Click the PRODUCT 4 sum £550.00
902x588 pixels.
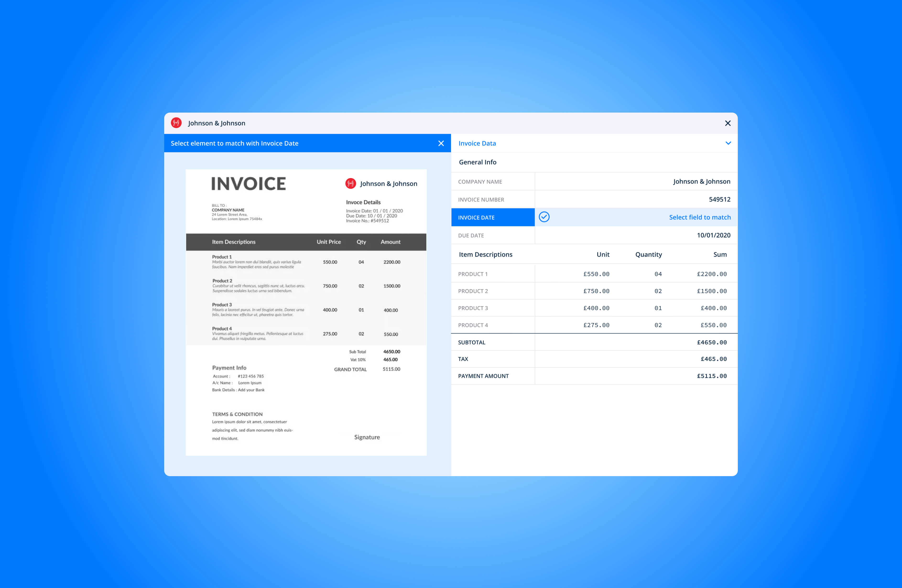coord(714,325)
